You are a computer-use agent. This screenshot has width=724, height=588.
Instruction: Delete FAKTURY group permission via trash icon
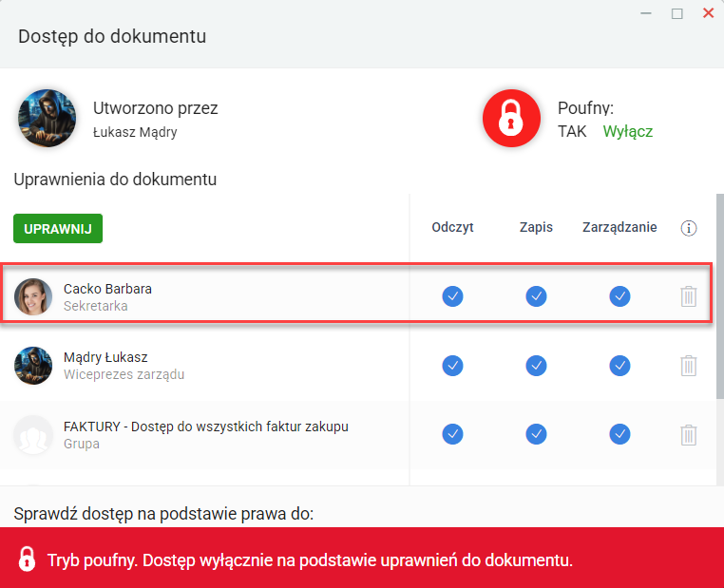point(689,434)
